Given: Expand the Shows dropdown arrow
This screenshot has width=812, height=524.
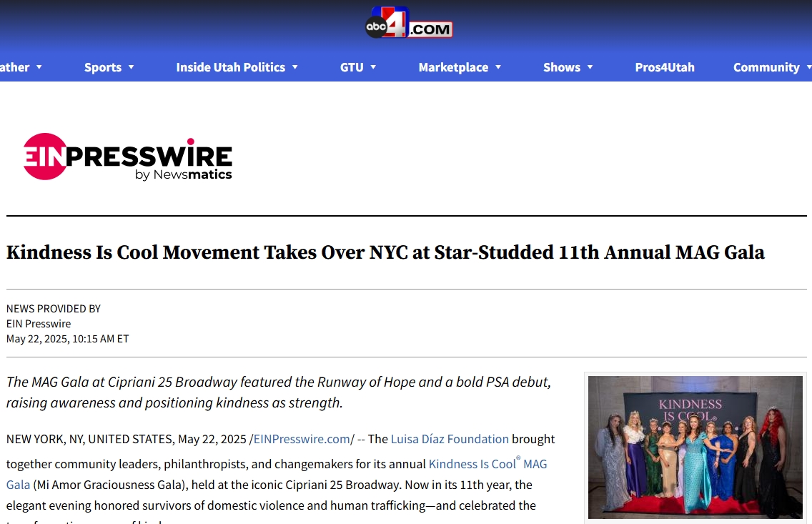Looking at the screenshot, I should (590, 67).
